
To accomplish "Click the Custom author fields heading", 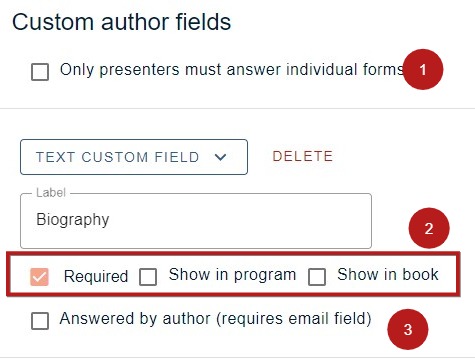I will tap(122, 22).
